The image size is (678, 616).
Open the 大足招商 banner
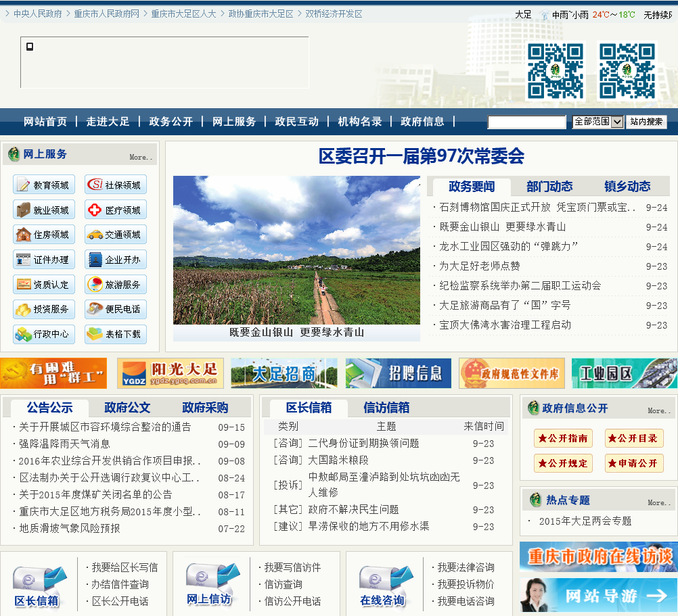(x=284, y=373)
